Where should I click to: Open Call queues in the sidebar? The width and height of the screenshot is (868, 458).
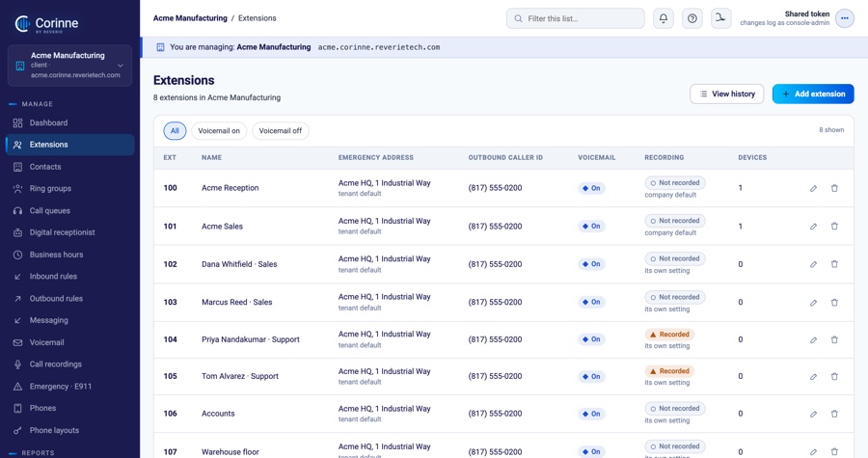click(69, 211)
